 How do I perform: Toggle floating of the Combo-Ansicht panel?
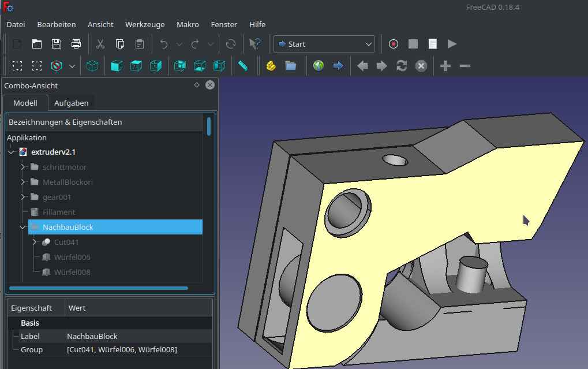pos(197,85)
